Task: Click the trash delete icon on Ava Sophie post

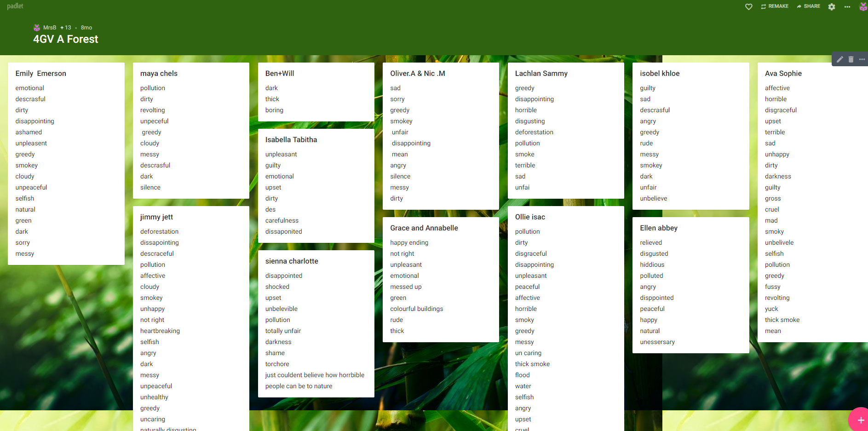Action: (851, 59)
